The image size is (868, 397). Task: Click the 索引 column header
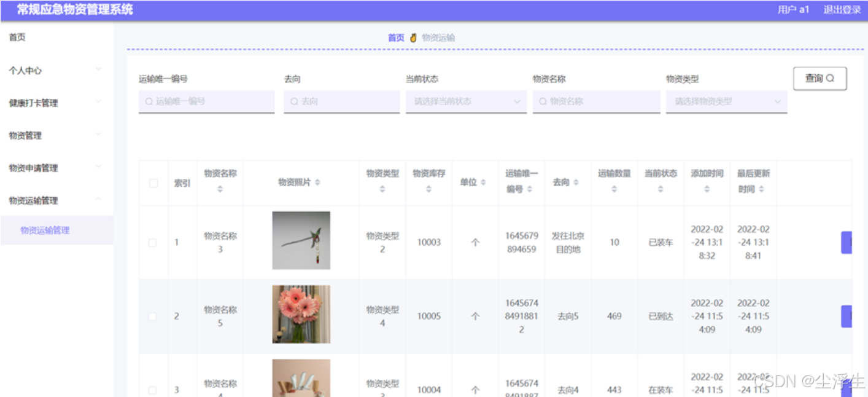(182, 183)
